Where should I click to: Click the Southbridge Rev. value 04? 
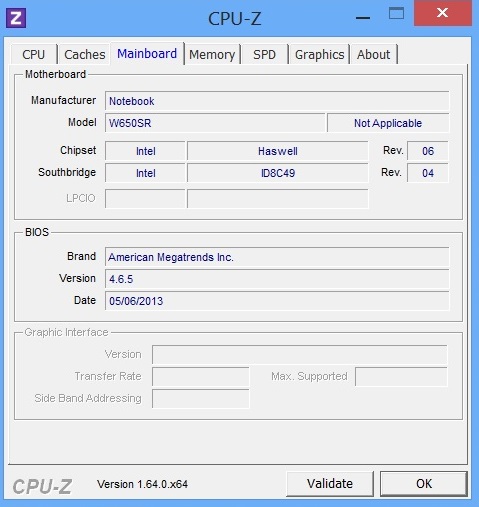point(428,173)
